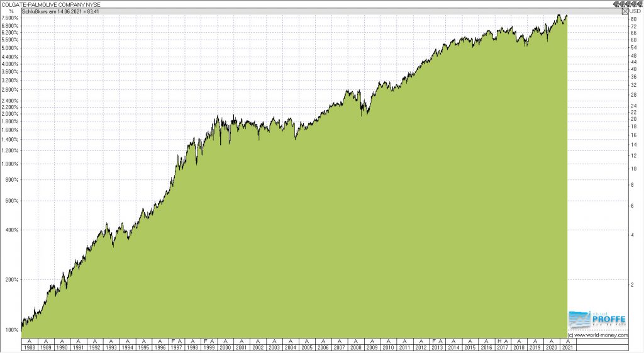This screenshot has height=353, width=644.
Task: Select the 1990 year cell
Action: tap(62, 347)
